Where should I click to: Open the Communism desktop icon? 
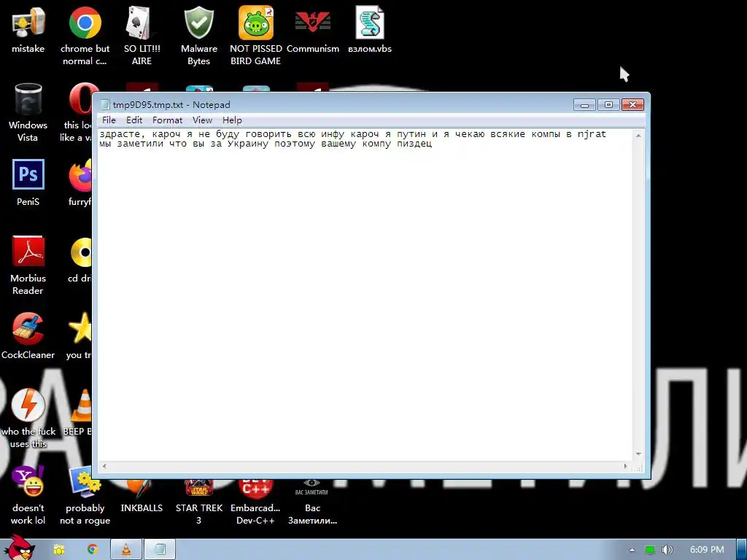coord(312,30)
